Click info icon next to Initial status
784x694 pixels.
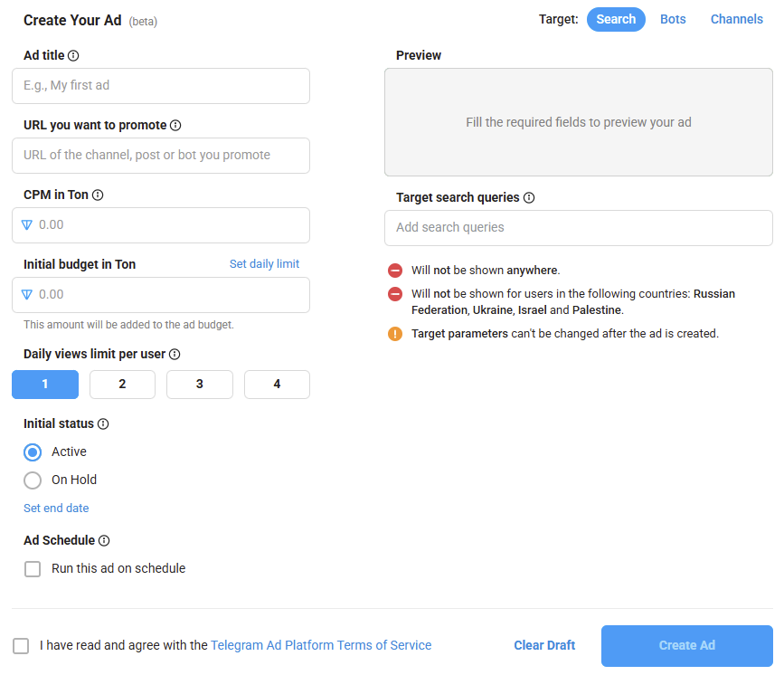click(103, 424)
